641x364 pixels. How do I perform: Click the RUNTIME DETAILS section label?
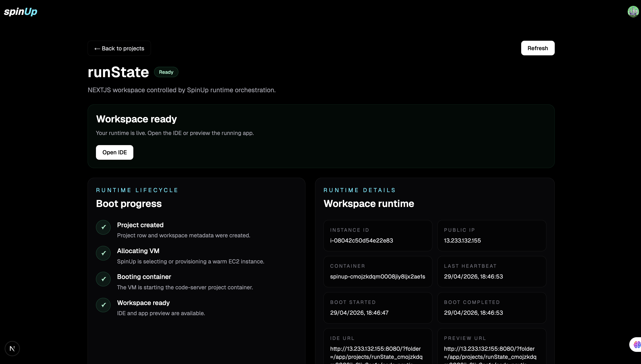tap(359, 190)
